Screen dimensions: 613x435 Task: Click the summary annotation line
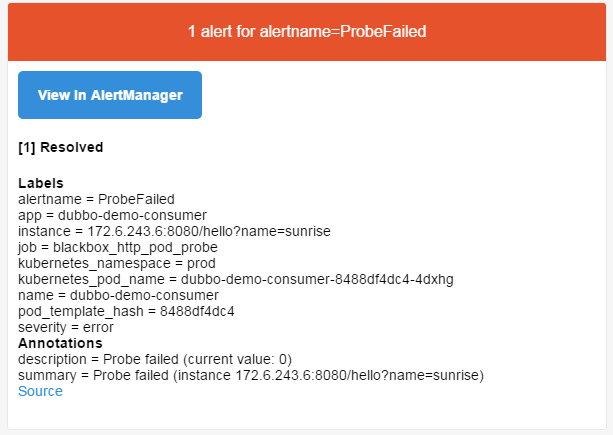pyautogui.click(x=251, y=375)
